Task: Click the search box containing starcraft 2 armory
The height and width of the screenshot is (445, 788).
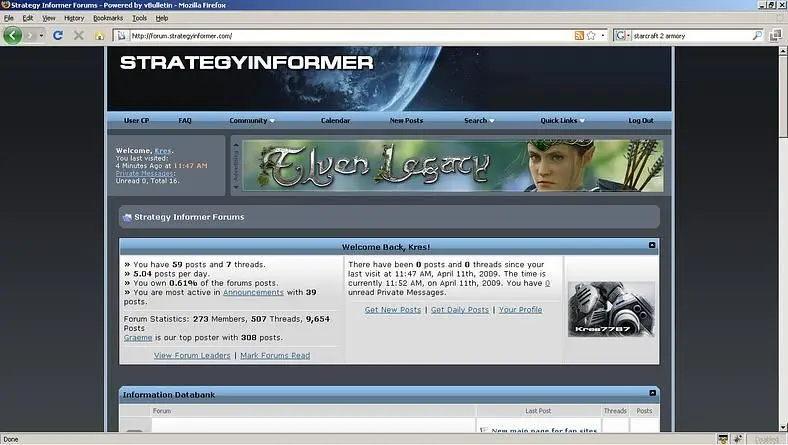Action: click(x=691, y=36)
